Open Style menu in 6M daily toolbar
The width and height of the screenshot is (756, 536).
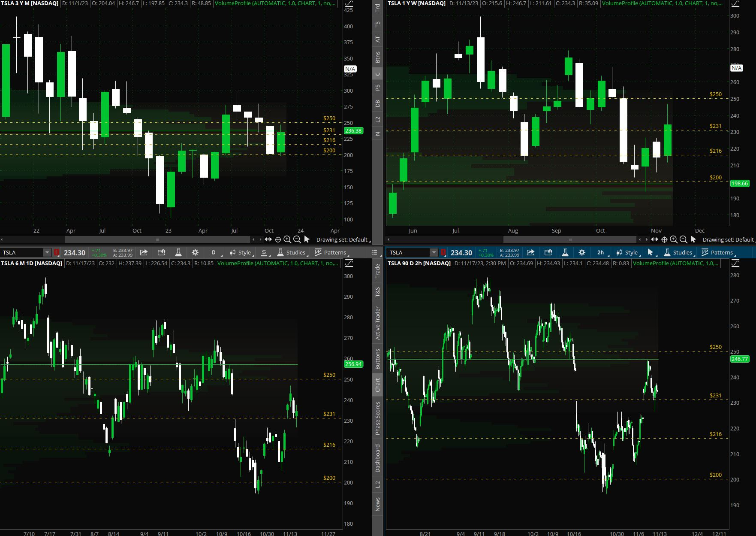[240, 252]
